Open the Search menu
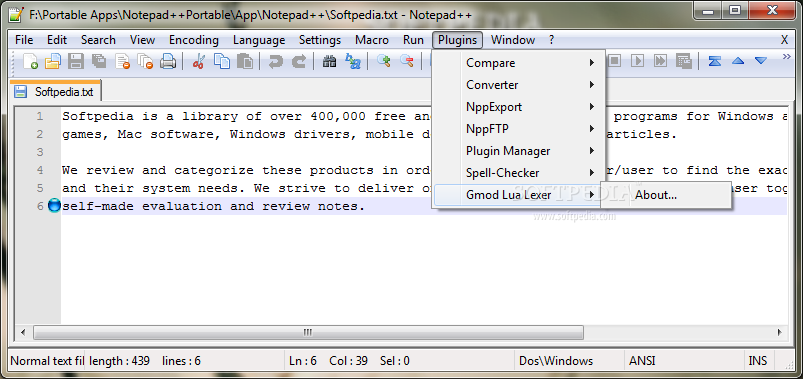Viewport: 803px width, 379px height. pos(98,40)
